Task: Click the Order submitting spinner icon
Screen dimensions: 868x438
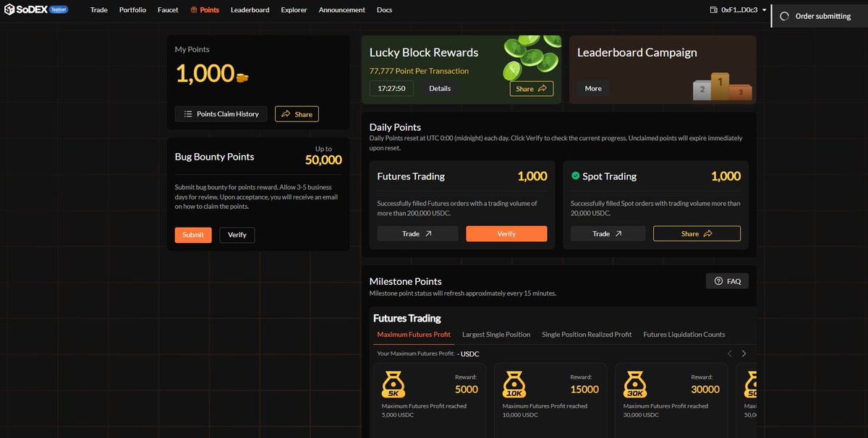Action: tap(785, 16)
